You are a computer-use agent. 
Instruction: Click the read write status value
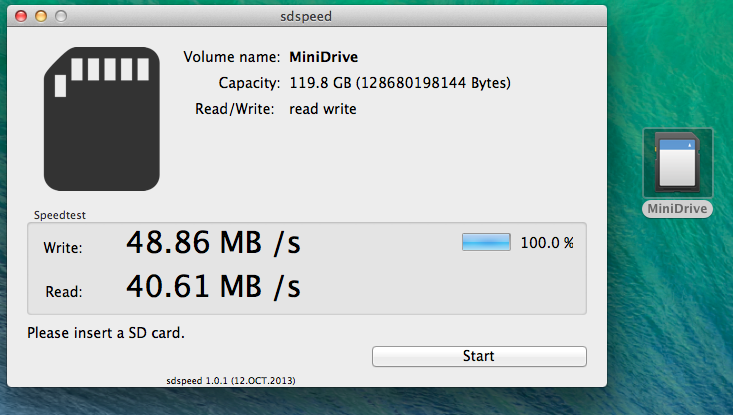pyautogui.click(x=323, y=109)
